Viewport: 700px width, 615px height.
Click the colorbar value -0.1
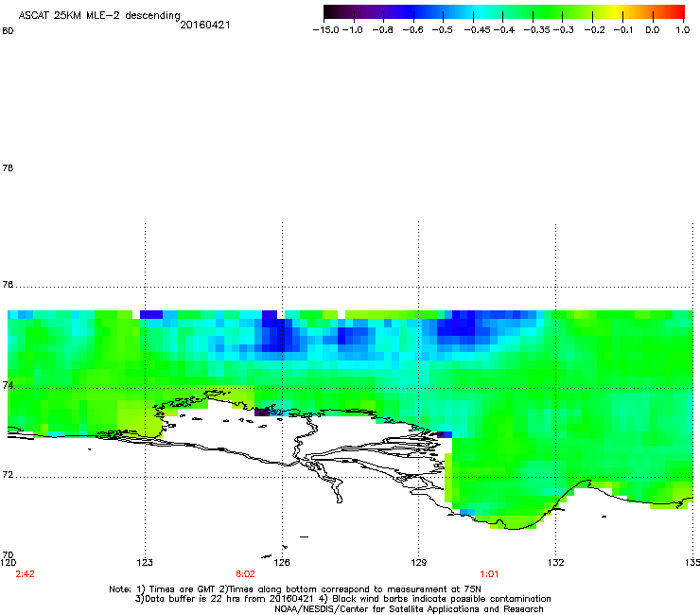[623, 30]
